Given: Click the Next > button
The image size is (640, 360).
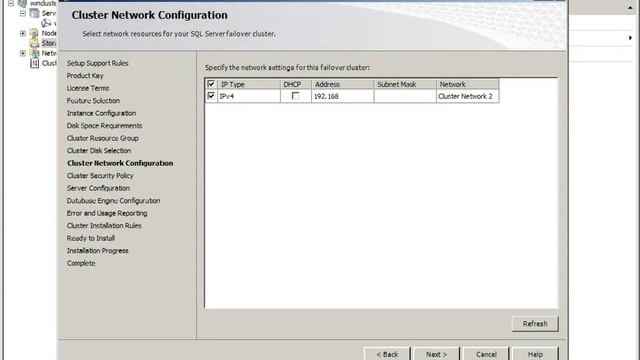Looking at the screenshot, I should pyautogui.click(x=436, y=354).
